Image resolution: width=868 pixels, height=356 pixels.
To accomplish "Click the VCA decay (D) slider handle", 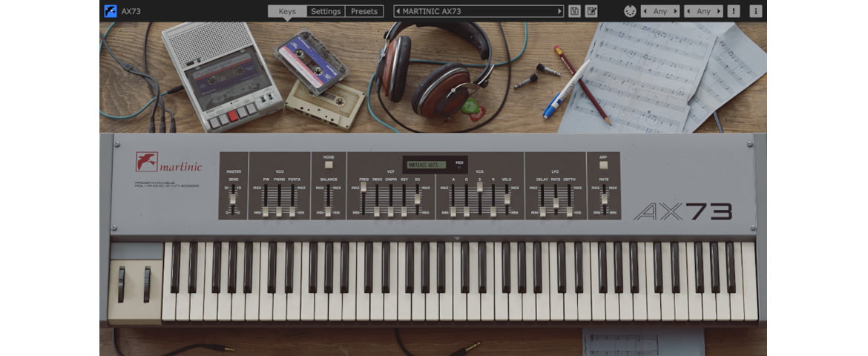I will click(467, 211).
